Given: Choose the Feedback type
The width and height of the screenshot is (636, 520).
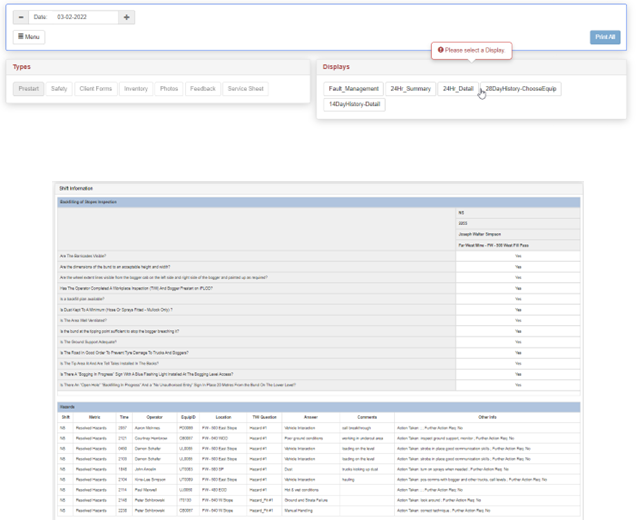Looking at the screenshot, I should [x=203, y=89].
